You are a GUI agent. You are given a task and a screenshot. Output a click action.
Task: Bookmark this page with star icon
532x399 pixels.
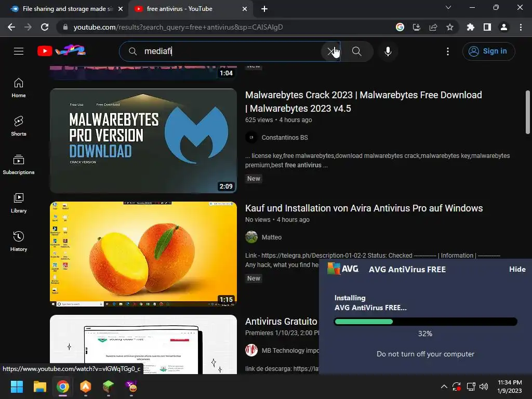pyautogui.click(x=450, y=27)
